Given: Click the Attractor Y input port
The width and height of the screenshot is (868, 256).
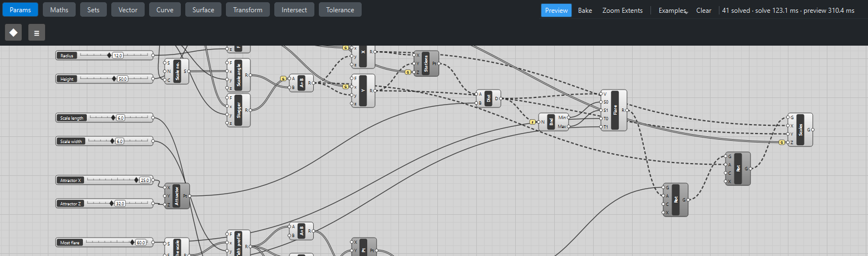Looking at the screenshot, I should tap(165, 196).
